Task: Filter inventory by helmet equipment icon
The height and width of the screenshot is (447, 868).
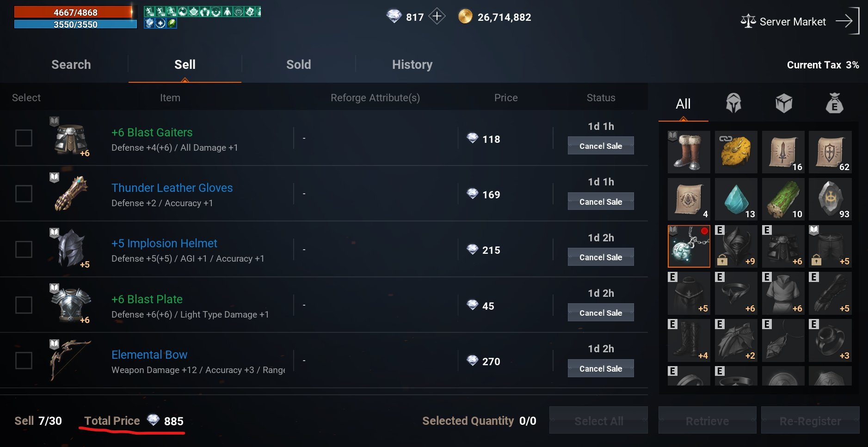Action: pyautogui.click(x=733, y=103)
